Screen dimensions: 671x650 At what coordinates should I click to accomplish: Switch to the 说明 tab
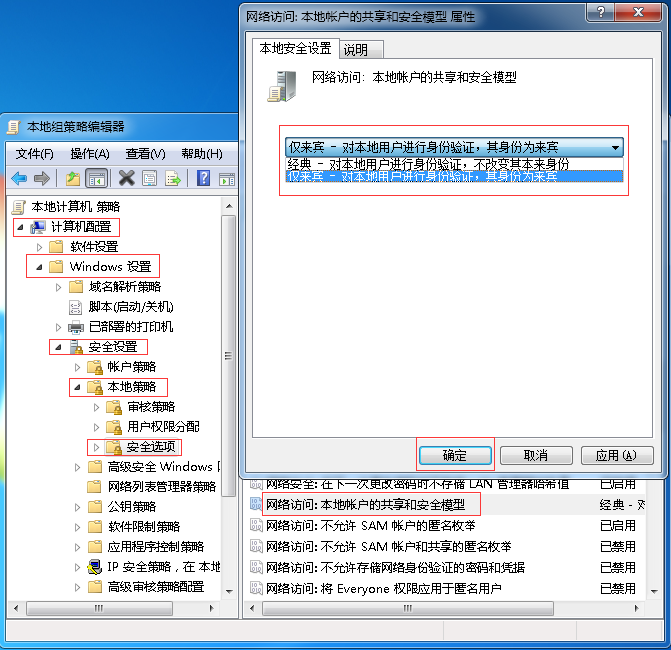[x=355, y=50]
